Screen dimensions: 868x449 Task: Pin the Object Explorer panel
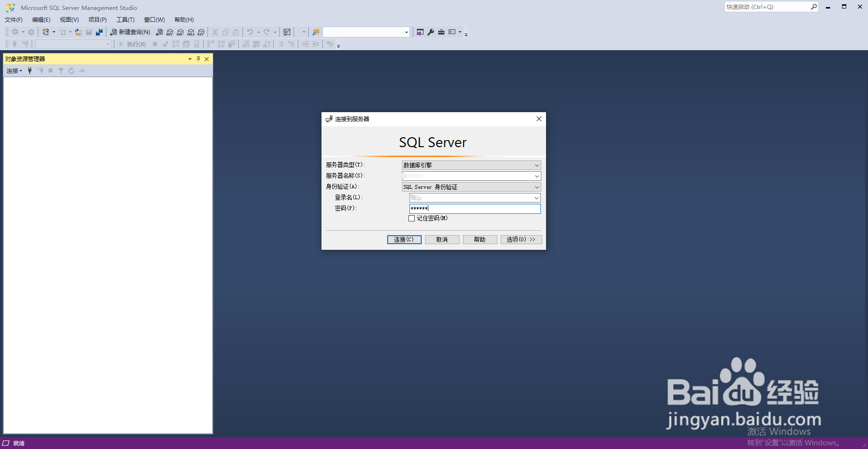[198, 59]
